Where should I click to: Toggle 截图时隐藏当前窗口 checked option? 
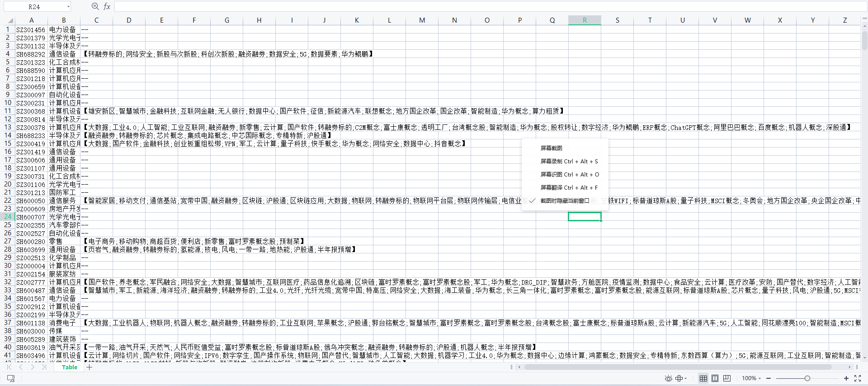tap(565, 200)
